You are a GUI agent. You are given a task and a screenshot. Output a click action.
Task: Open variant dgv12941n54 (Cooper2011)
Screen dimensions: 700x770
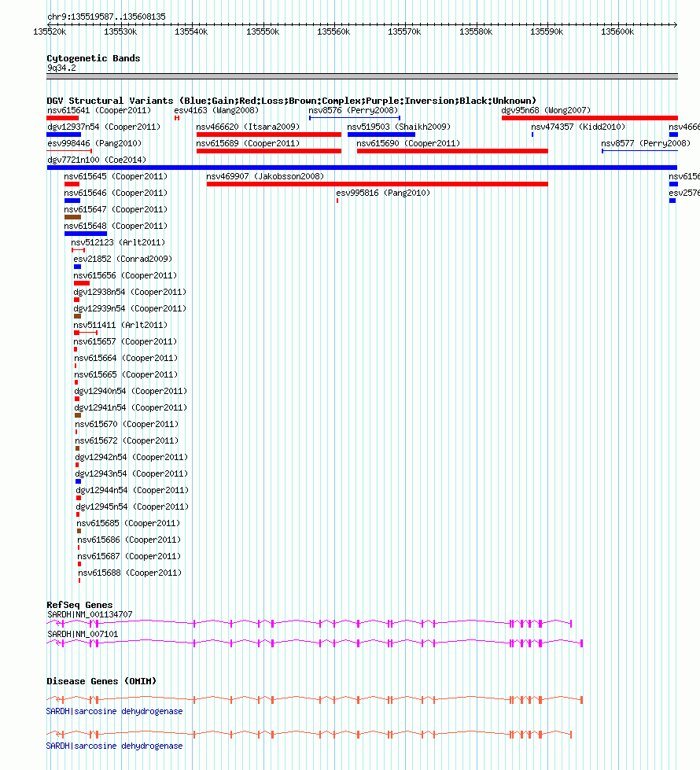click(131, 407)
